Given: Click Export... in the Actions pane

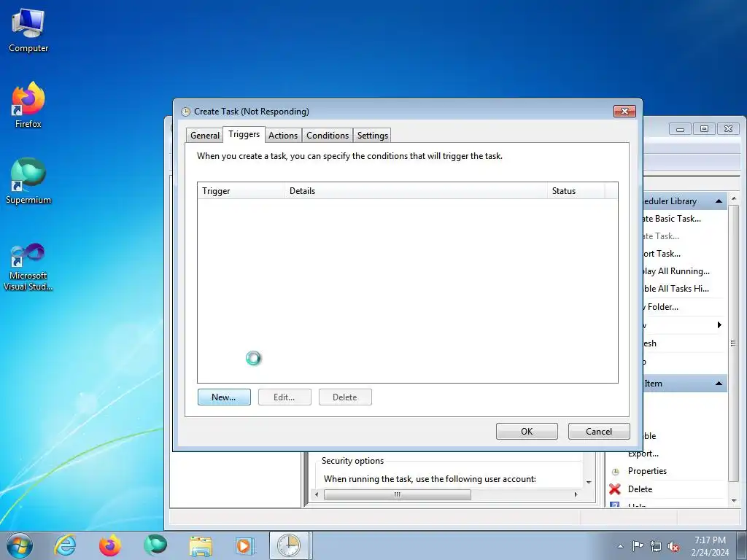Looking at the screenshot, I should pos(643,454).
